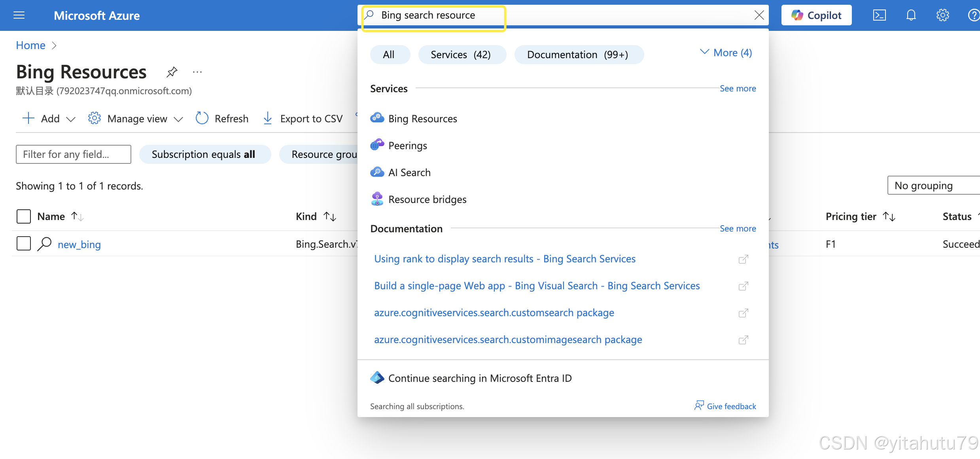Screen dimensions: 980x459
Task: Click the Filter for any field box
Action: pos(74,154)
